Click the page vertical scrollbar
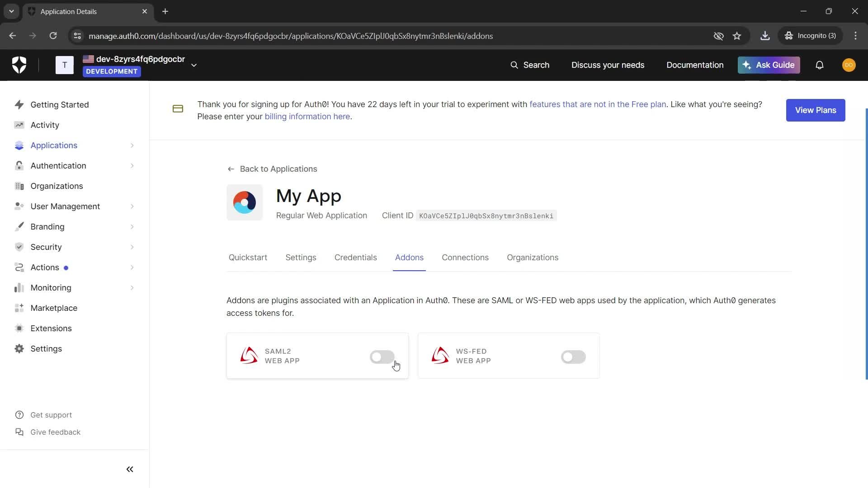868x488 pixels. coord(866,244)
